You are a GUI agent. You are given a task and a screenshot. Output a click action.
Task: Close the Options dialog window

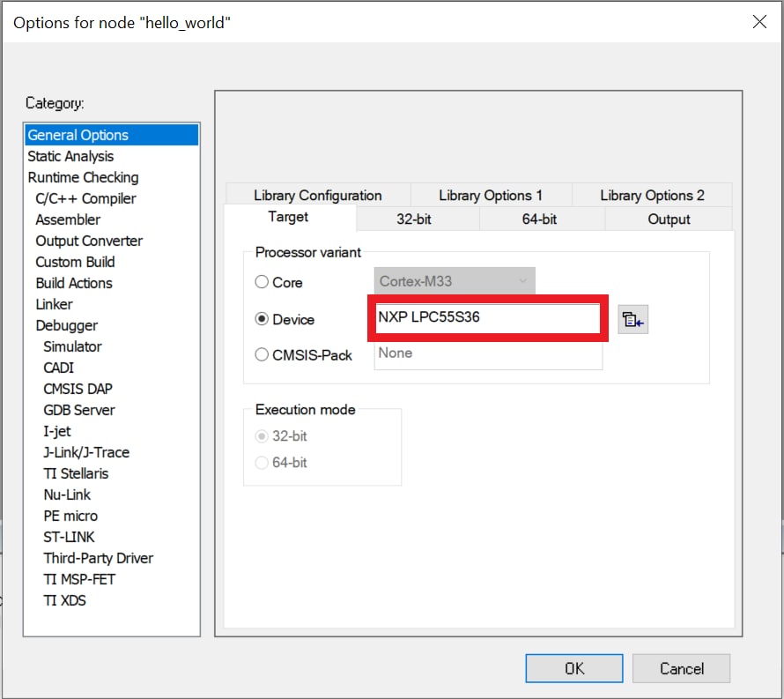pyautogui.click(x=758, y=22)
